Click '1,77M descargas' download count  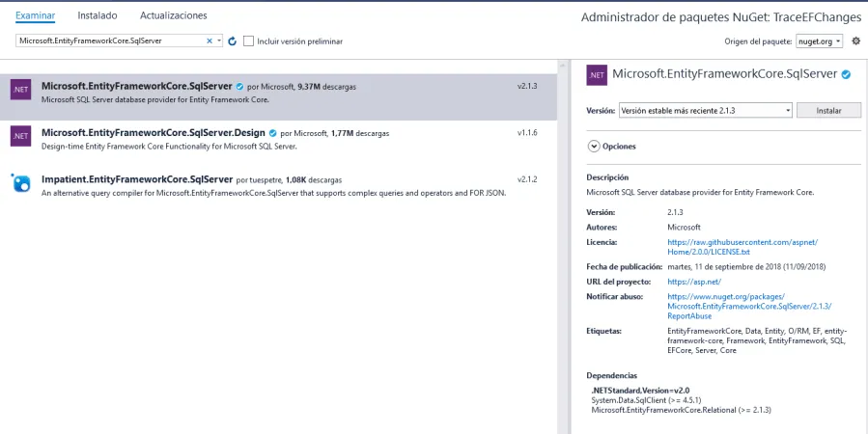pyautogui.click(x=360, y=133)
